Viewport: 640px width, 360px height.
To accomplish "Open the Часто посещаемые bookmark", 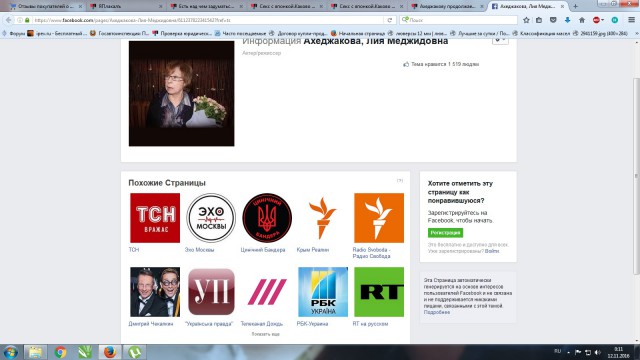I will coord(240,33).
